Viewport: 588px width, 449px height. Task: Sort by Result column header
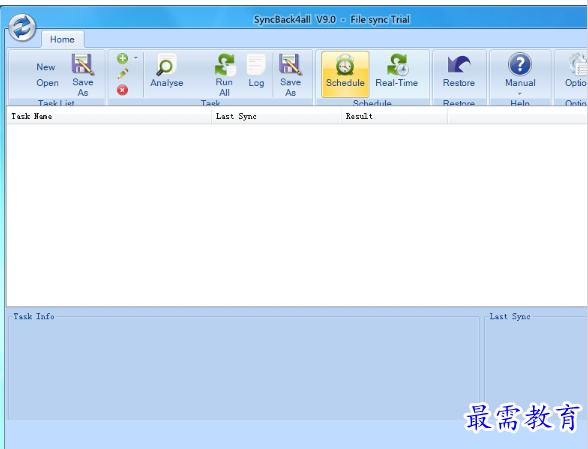[x=394, y=116]
